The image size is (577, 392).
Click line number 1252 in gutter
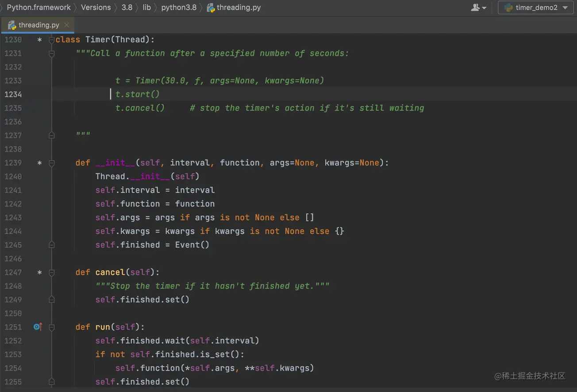click(x=13, y=341)
